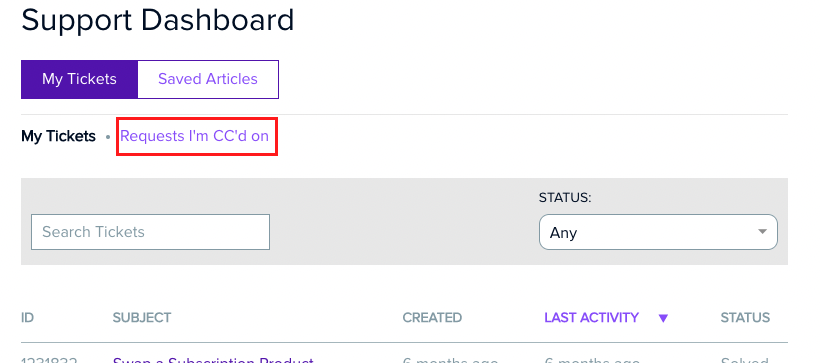Open the Requests I'm CC'd on link
This screenshot has height=363, width=820.
[195, 136]
